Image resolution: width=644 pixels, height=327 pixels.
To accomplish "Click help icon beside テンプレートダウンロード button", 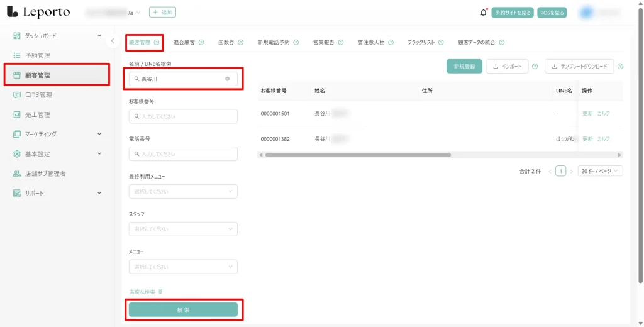I will pyautogui.click(x=620, y=66).
